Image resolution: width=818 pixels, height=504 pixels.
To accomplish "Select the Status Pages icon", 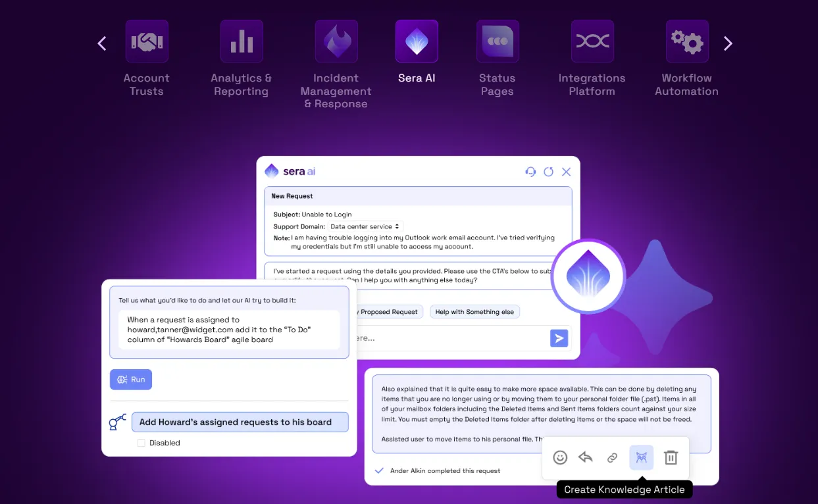I will pyautogui.click(x=498, y=41).
